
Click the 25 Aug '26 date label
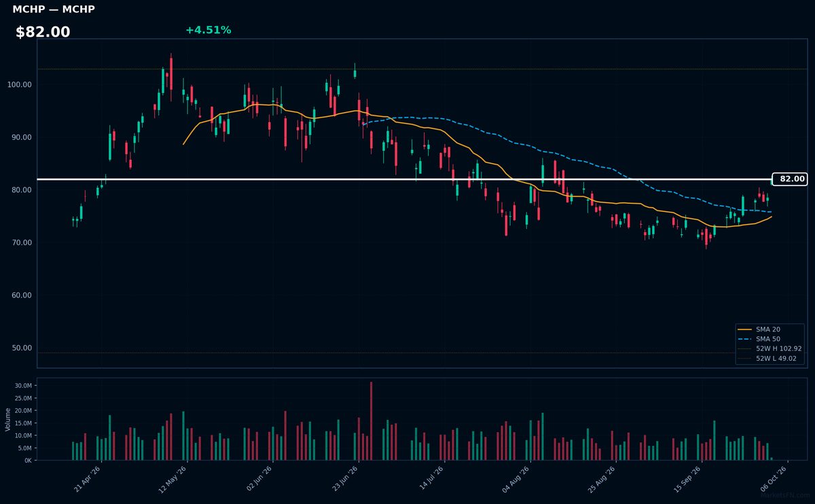pyautogui.click(x=602, y=479)
